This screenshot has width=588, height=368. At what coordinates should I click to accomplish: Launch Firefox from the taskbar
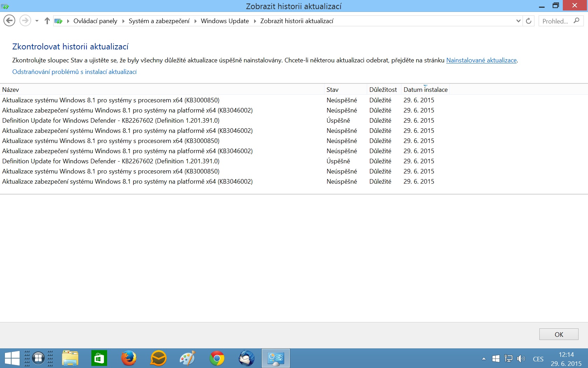pyautogui.click(x=128, y=358)
